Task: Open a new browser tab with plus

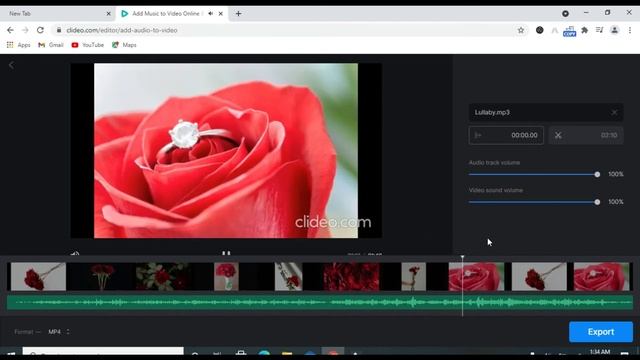Action: (238, 13)
